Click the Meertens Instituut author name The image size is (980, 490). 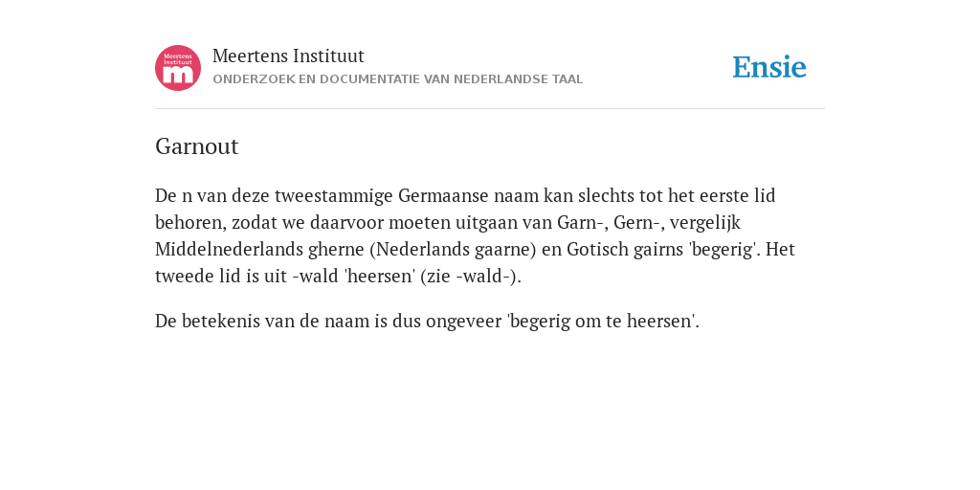pos(288,56)
